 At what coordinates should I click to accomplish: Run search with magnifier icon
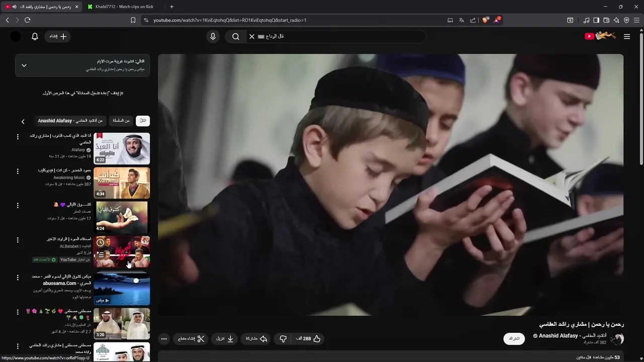[235, 36]
